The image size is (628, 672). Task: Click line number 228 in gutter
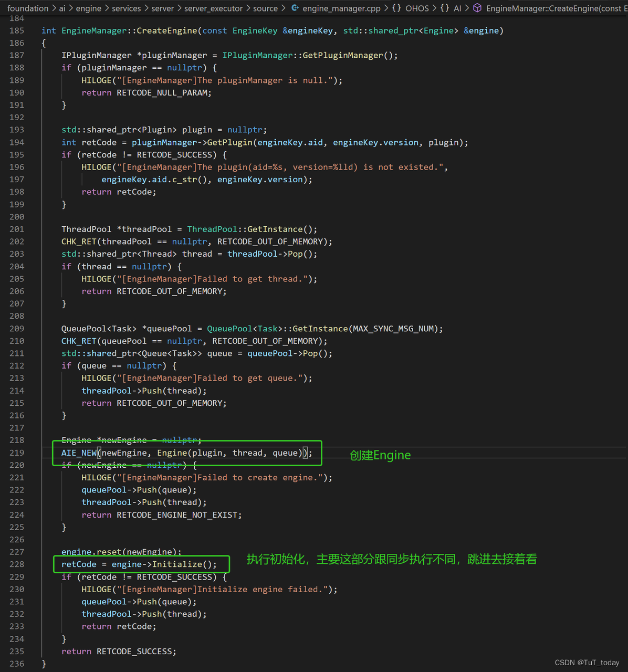(17, 564)
